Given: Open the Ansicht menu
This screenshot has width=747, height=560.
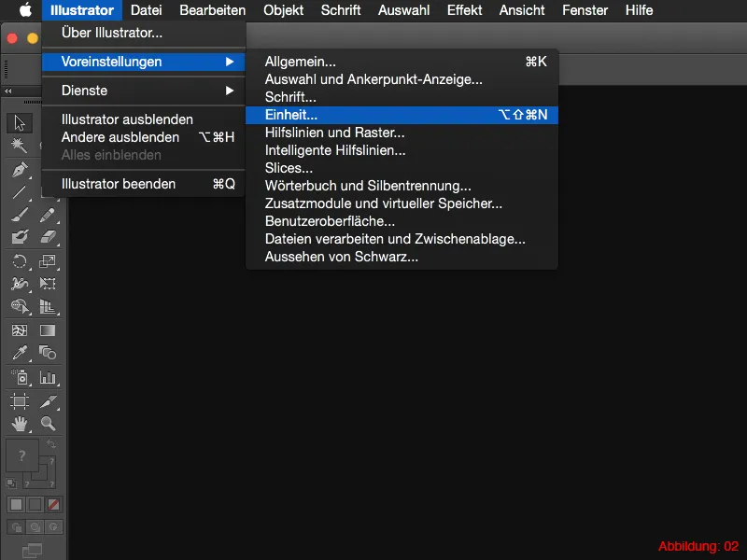Looking at the screenshot, I should pos(522,10).
